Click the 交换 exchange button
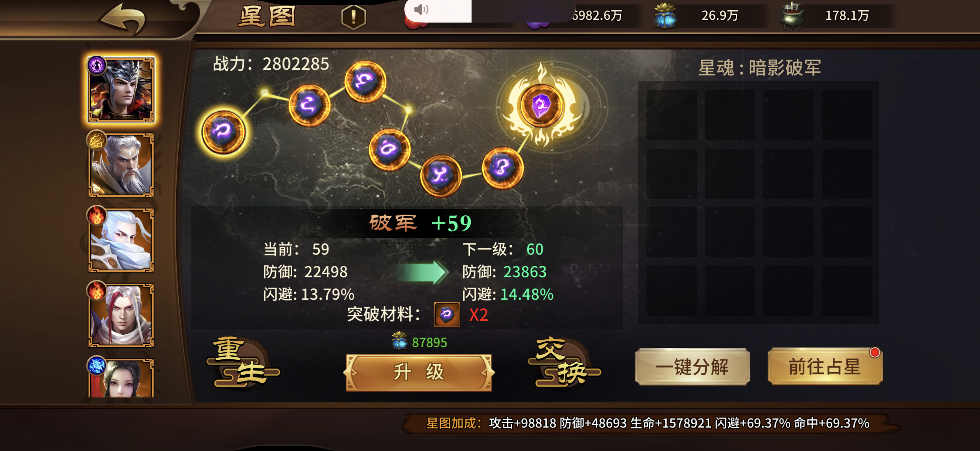Viewport: 980px width, 451px height. (564, 363)
